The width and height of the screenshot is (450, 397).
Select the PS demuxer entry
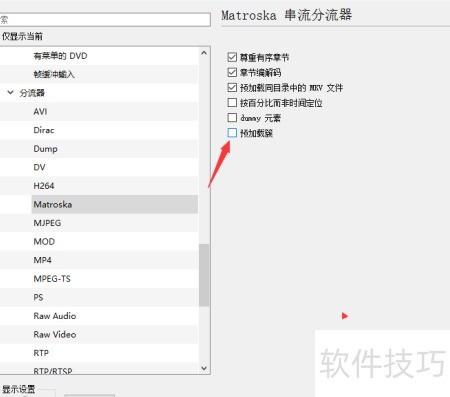[38, 297]
